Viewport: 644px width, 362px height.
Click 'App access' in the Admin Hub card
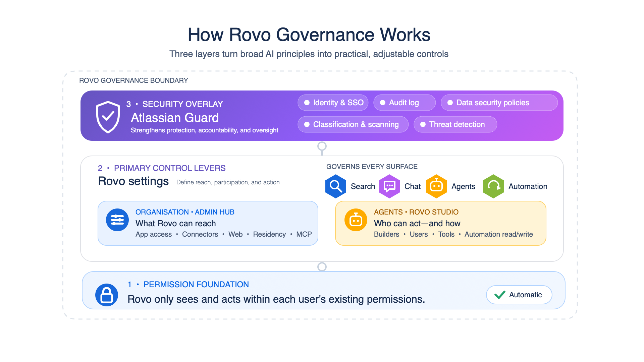click(x=154, y=234)
